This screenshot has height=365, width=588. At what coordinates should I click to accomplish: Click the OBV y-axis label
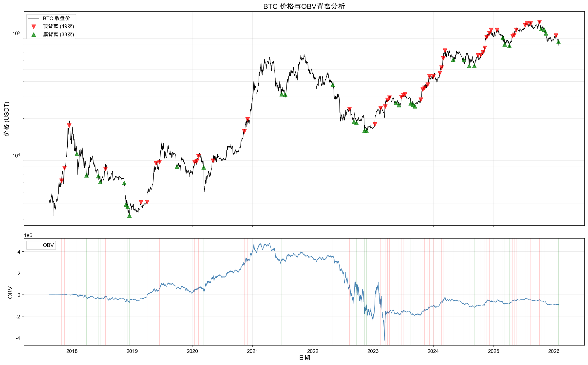10,292
